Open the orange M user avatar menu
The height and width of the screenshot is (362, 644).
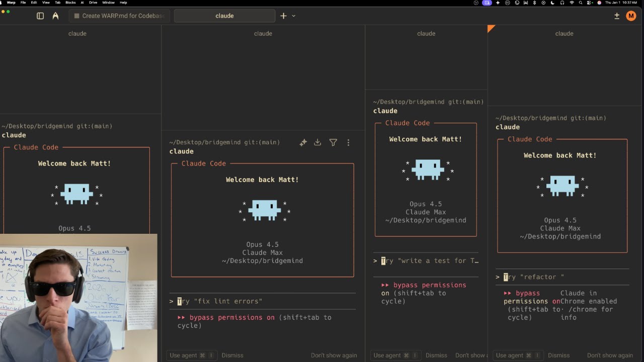pyautogui.click(x=631, y=16)
